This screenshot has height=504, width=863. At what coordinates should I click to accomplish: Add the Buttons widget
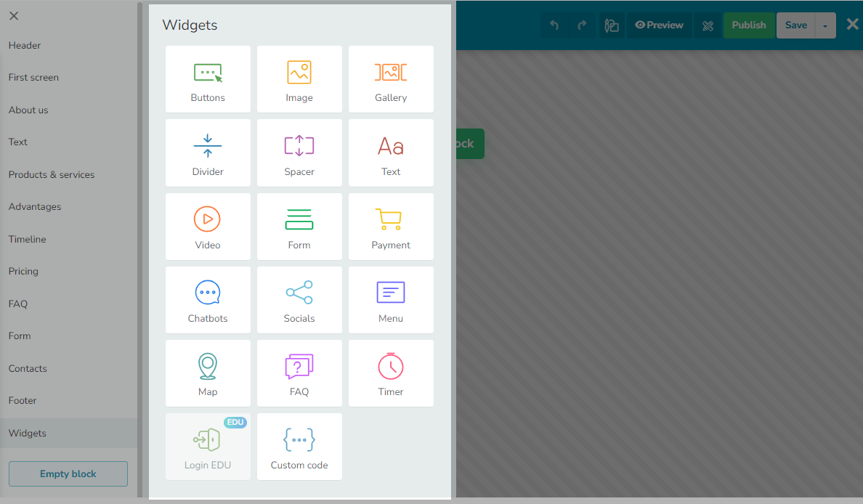click(208, 79)
